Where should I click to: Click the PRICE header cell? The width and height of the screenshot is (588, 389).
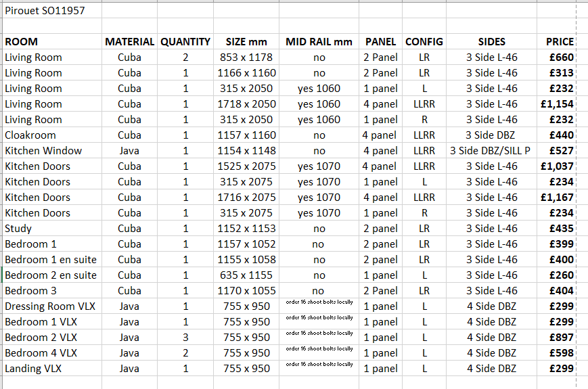point(560,42)
